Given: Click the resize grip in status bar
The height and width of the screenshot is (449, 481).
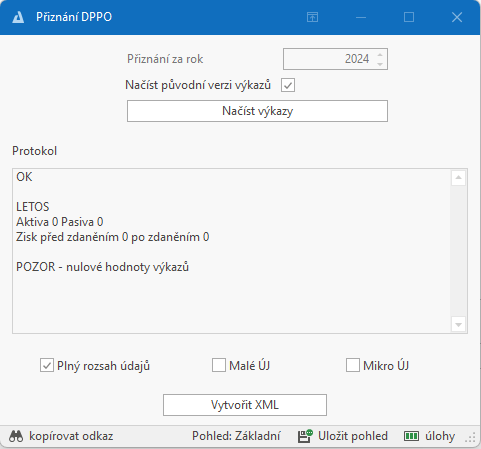Looking at the screenshot, I should click(x=470, y=438).
